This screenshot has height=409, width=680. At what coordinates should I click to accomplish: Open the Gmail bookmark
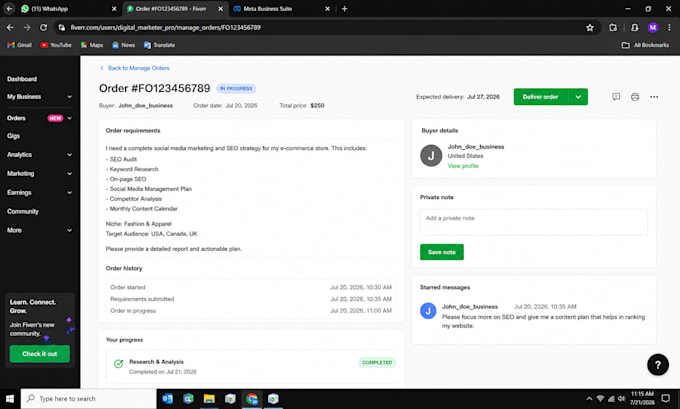20,45
